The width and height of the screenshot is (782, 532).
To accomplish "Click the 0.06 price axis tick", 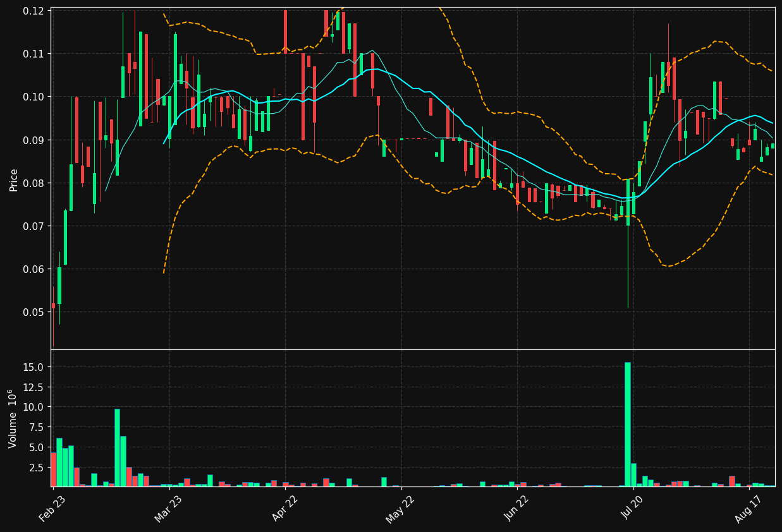I will pos(34,269).
